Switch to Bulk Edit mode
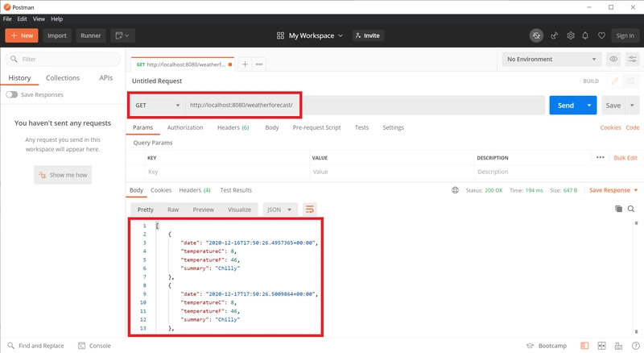Image resolution: width=644 pixels, height=353 pixels. (625, 158)
